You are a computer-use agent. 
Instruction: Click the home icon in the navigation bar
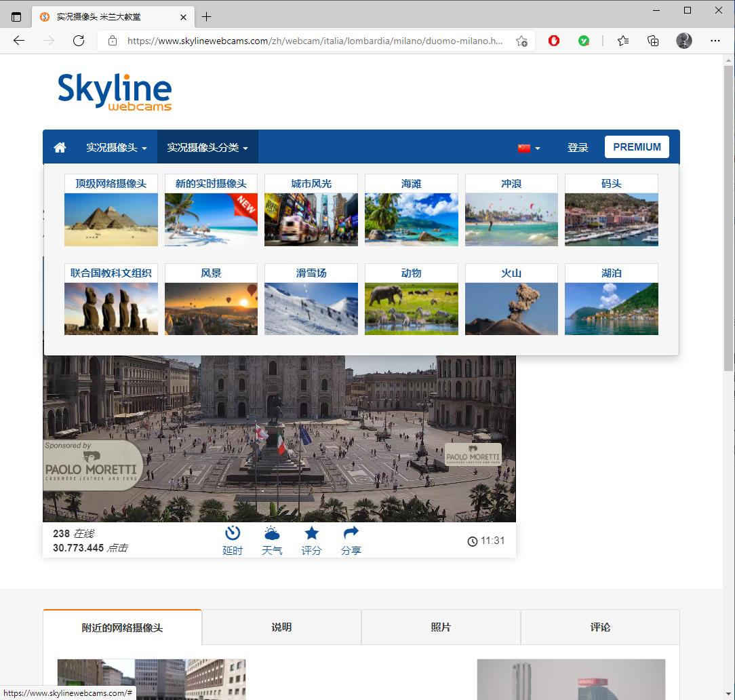pyautogui.click(x=59, y=147)
